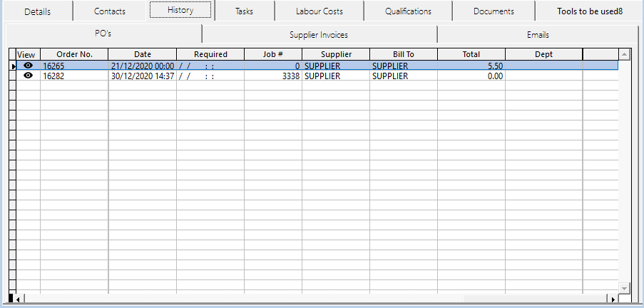Open the Tasks tab
This screenshot has width=644, height=308.
244,11
